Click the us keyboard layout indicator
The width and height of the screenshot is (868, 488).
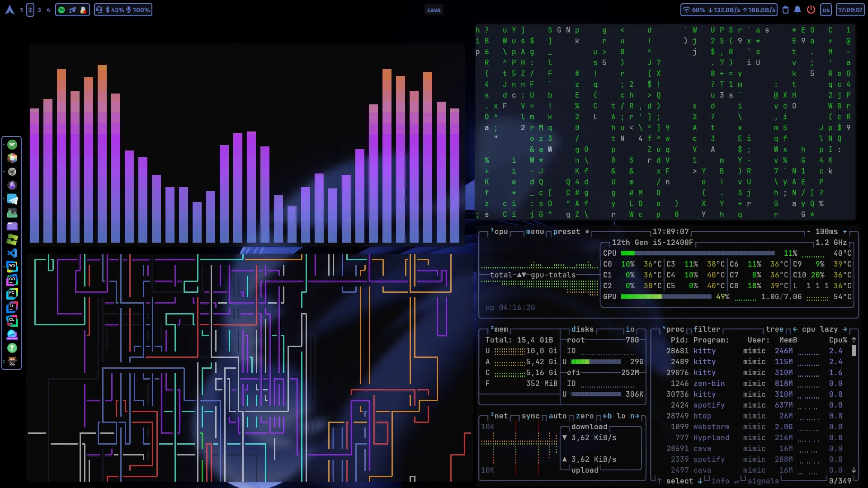826,10
